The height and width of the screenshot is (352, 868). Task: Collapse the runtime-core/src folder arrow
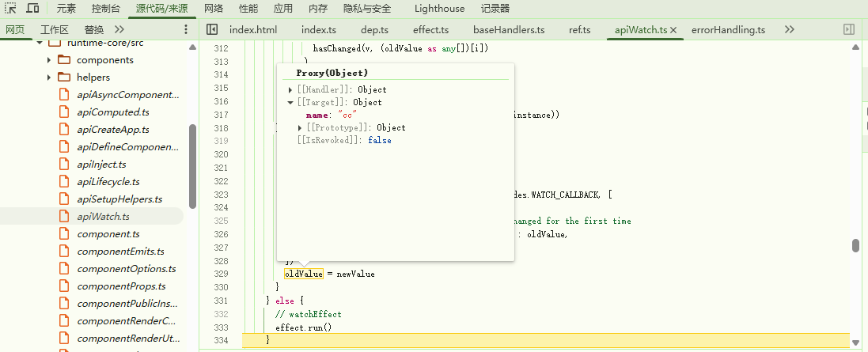pyautogui.click(x=40, y=43)
